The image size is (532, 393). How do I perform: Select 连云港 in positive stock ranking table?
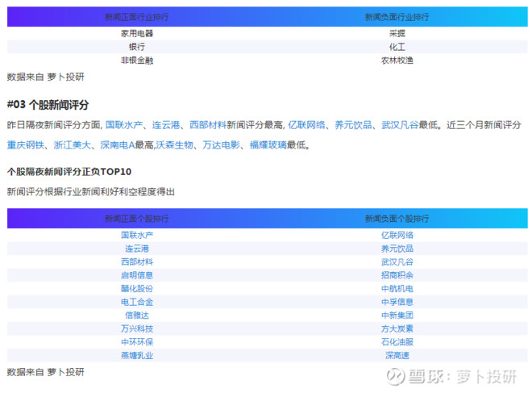(137, 249)
